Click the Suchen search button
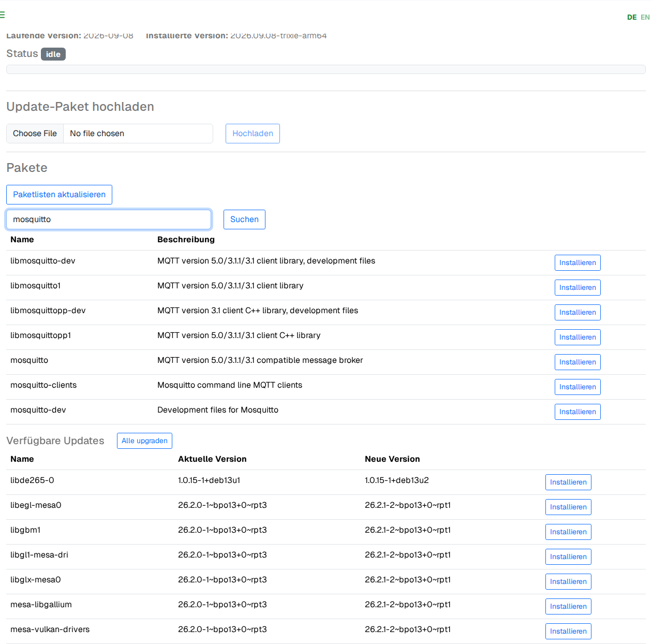Image resolution: width=652 pixels, height=644 pixels. click(244, 219)
